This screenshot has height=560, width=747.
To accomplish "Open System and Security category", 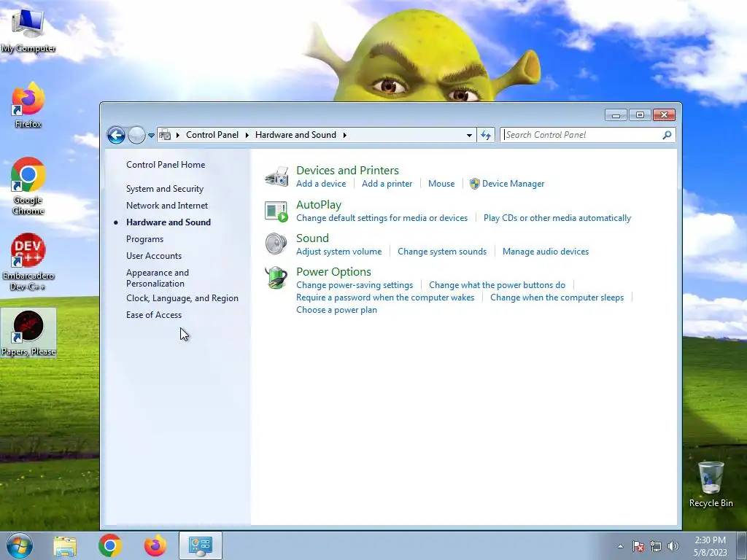I will [x=165, y=189].
